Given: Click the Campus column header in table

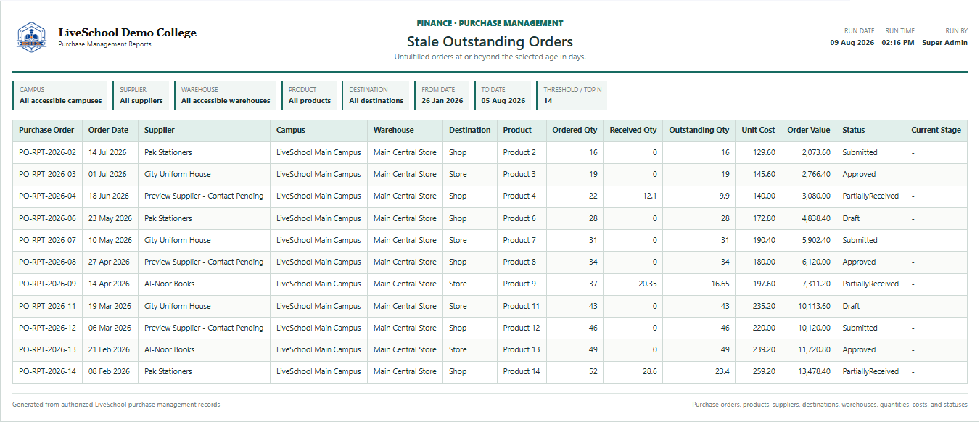Looking at the screenshot, I should pyautogui.click(x=318, y=131).
